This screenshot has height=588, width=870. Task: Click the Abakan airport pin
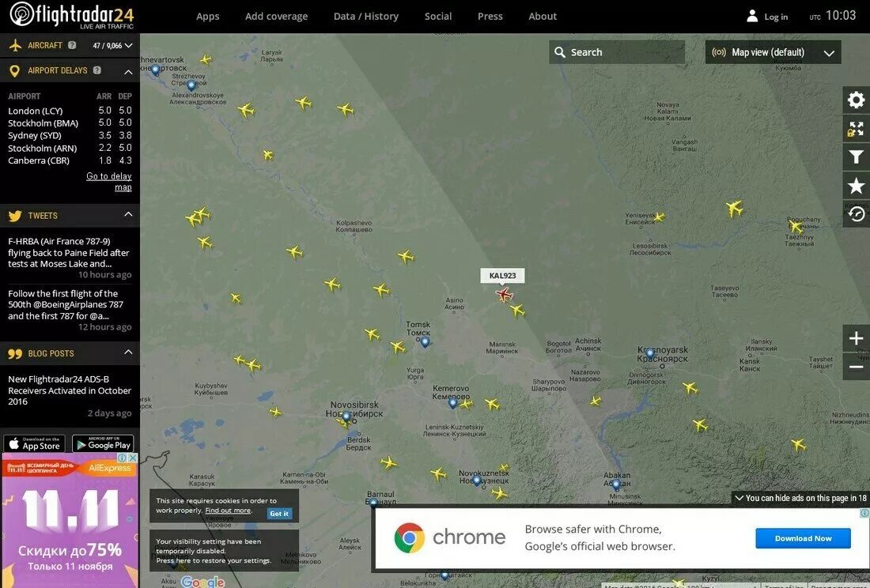(616, 485)
